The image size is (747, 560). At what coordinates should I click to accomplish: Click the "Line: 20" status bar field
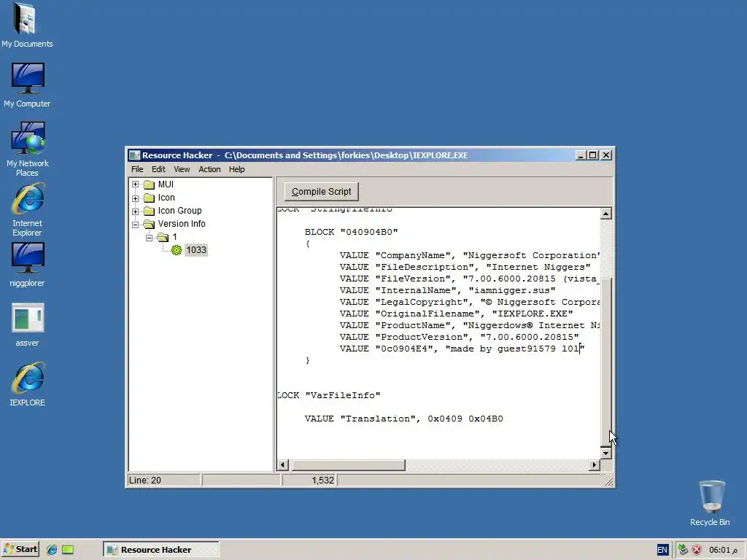click(164, 480)
